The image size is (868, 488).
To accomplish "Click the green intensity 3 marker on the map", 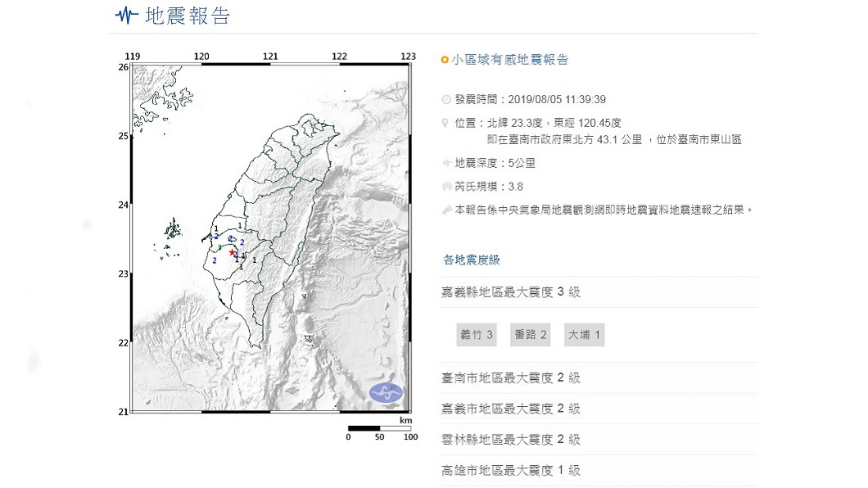I will pyautogui.click(x=219, y=247).
